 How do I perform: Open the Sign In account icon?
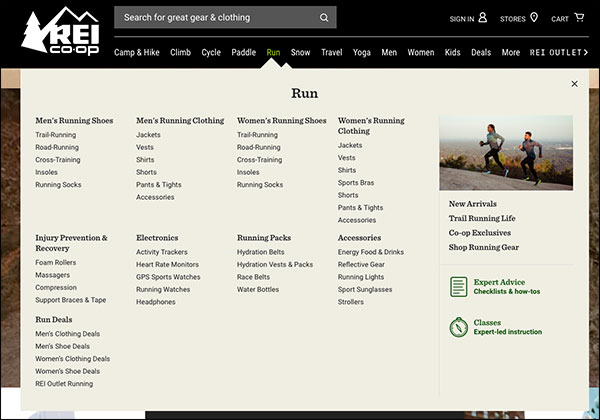click(x=483, y=17)
